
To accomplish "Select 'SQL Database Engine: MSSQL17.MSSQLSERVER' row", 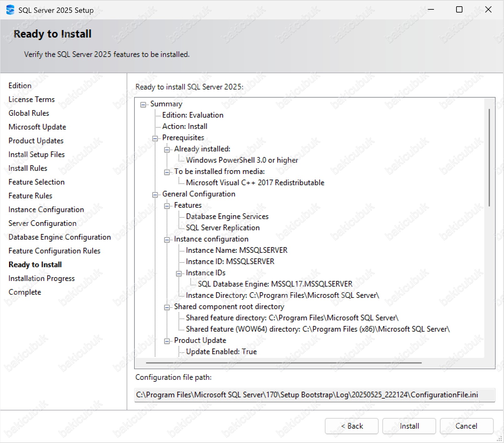I will click(x=275, y=284).
